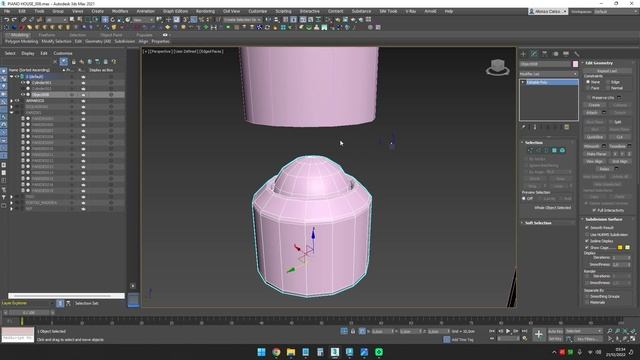Image resolution: width=640 pixels, height=360 pixels.
Task: Switch to the Object Paint ribbon tab
Action: 111,35
